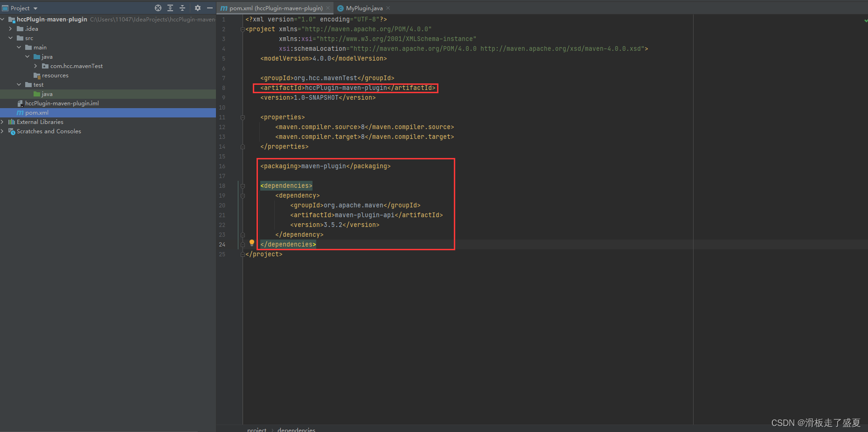Click the pom.xml Maven file icon
This screenshot has height=432, width=868.
tap(21, 112)
